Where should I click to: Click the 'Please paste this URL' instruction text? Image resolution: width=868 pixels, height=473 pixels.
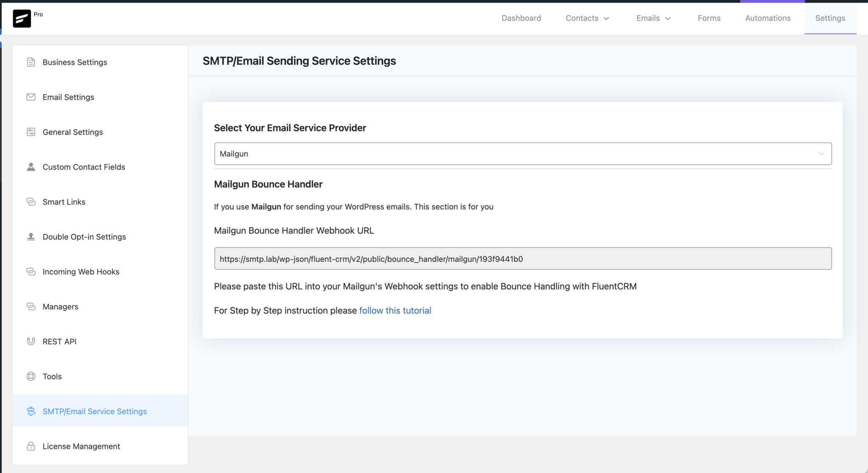[425, 287]
